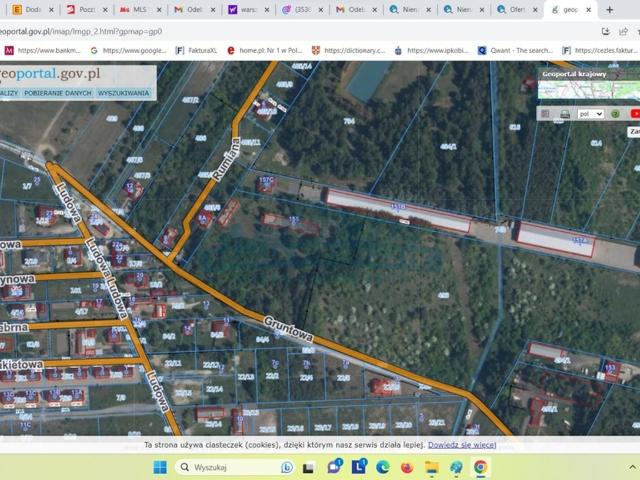Expand the 'pol' language dropdown
This screenshot has width=640, height=480.
tap(592, 114)
